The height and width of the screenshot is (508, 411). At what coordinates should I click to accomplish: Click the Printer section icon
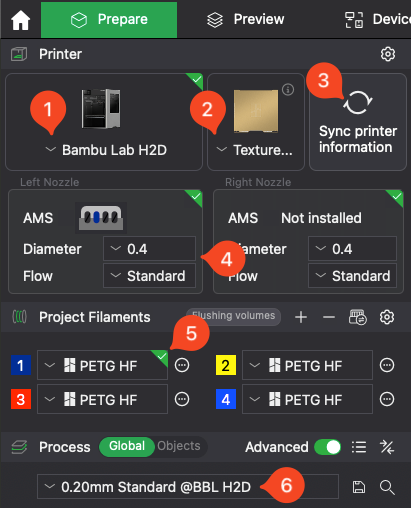click(19, 54)
